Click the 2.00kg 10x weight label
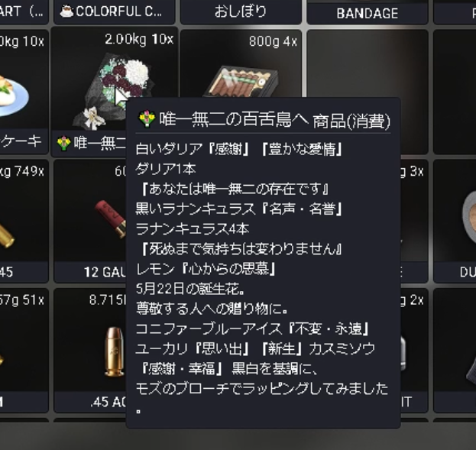Screen dimensions: 476x450 139,40
